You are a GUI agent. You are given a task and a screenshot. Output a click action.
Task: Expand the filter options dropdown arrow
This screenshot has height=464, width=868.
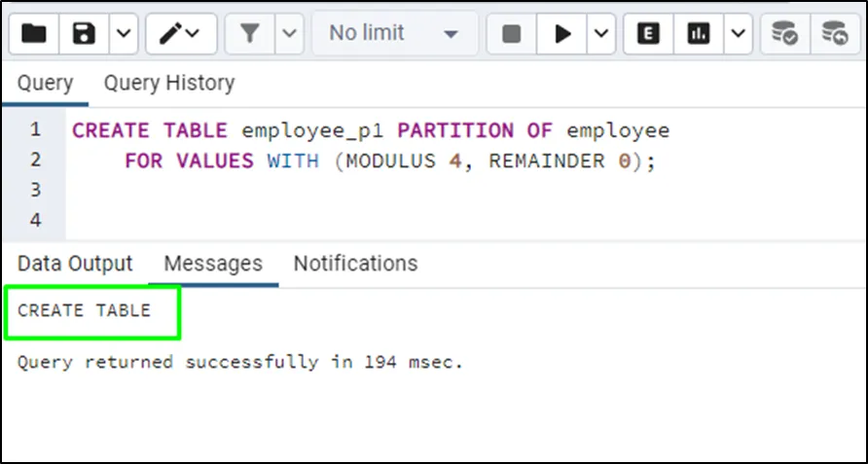289,34
